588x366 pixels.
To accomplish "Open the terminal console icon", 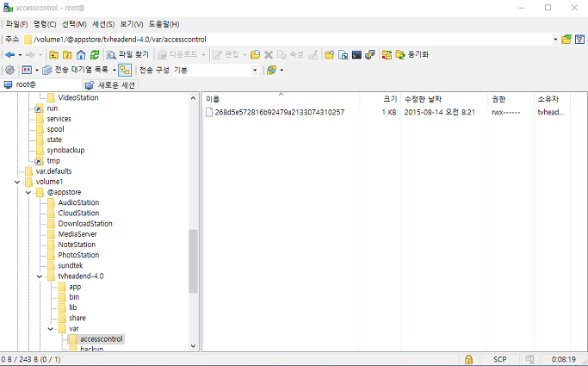I will coord(356,55).
